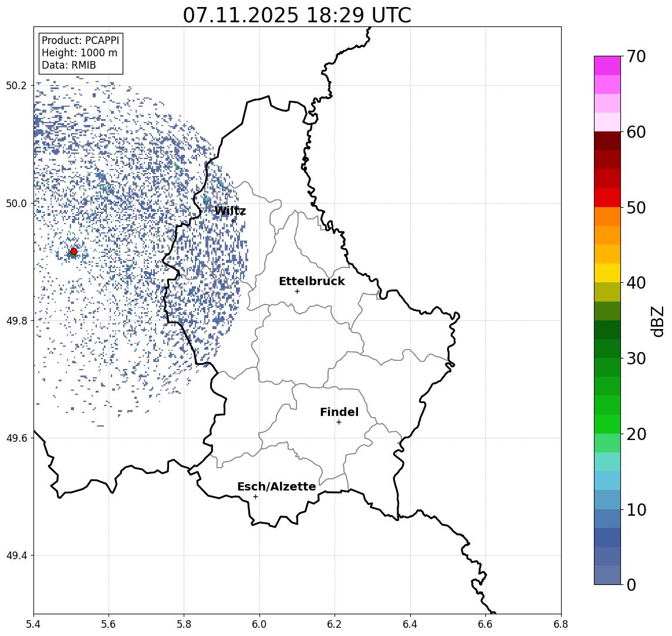672x636 pixels.
Task: Click the dBZ colorbar label
Action: (657, 322)
